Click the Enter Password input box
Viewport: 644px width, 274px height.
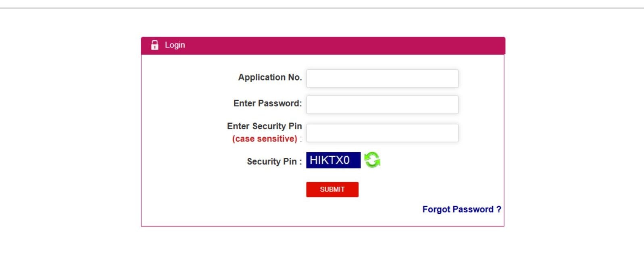382,104
